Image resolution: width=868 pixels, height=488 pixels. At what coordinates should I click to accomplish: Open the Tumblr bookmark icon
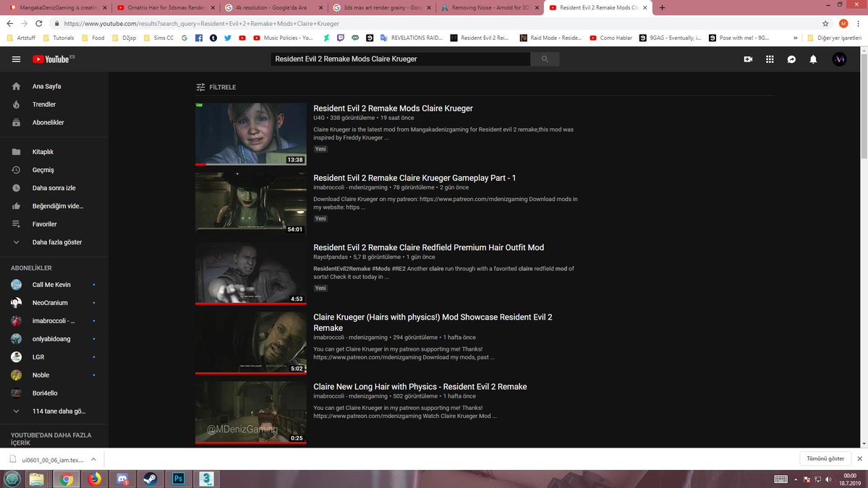(213, 38)
